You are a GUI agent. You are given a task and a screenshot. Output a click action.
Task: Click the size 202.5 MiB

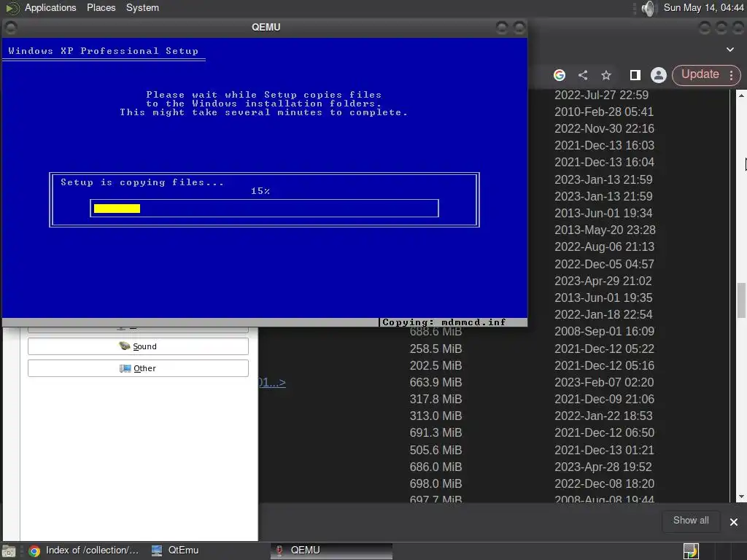[x=436, y=365]
